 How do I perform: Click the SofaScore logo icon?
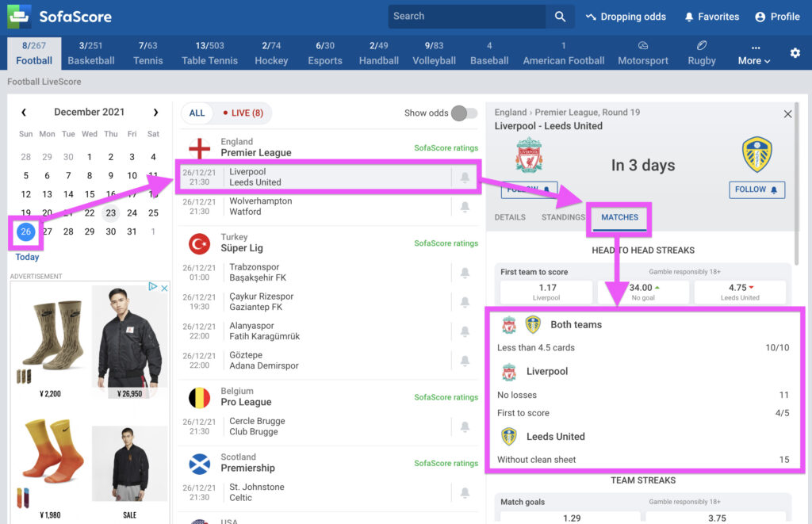(19, 16)
